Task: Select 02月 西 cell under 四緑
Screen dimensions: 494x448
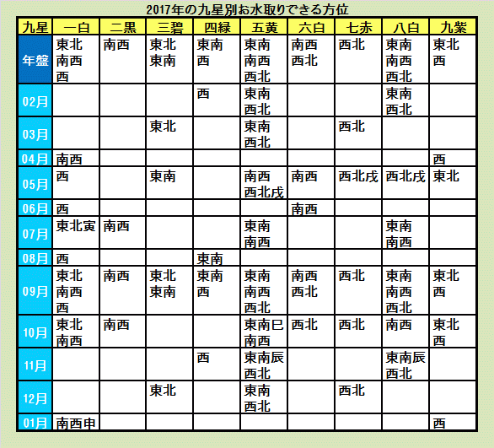Action: point(217,100)
